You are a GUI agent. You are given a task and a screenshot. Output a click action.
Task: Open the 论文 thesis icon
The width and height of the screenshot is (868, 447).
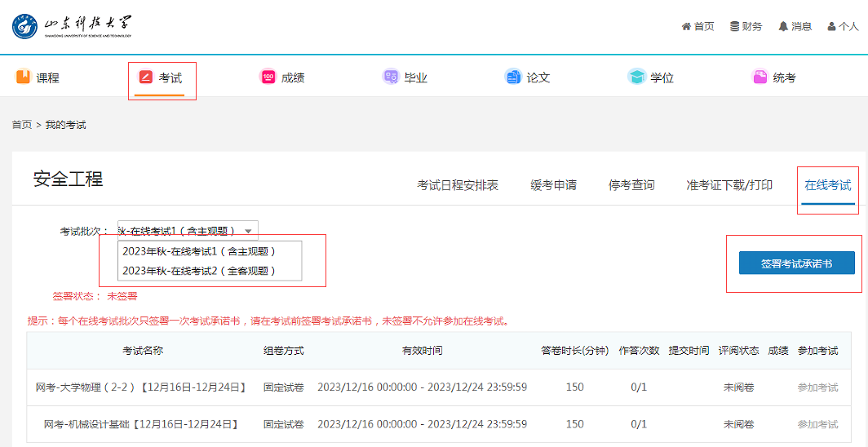pyautogui.click(x=513, y=77)
